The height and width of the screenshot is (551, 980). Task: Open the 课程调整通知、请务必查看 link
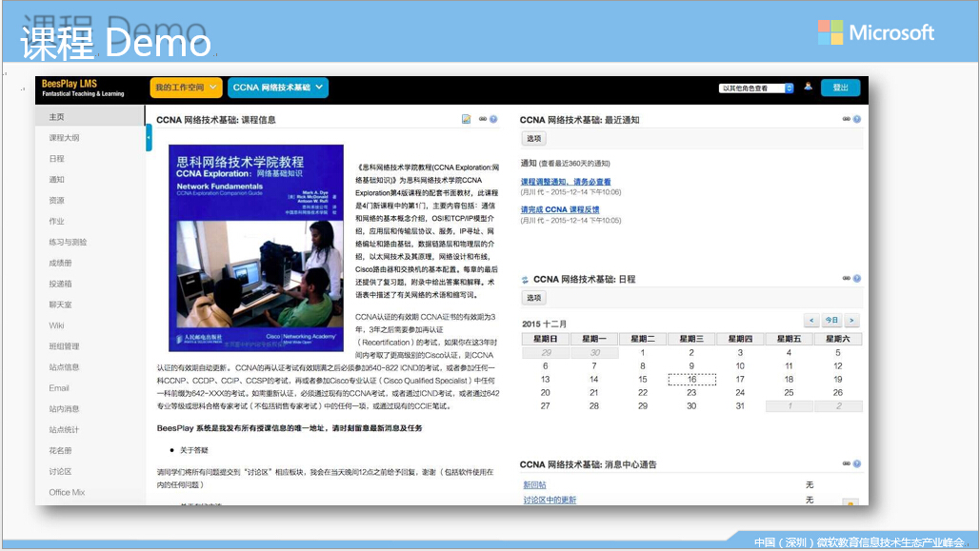point(566,182)
